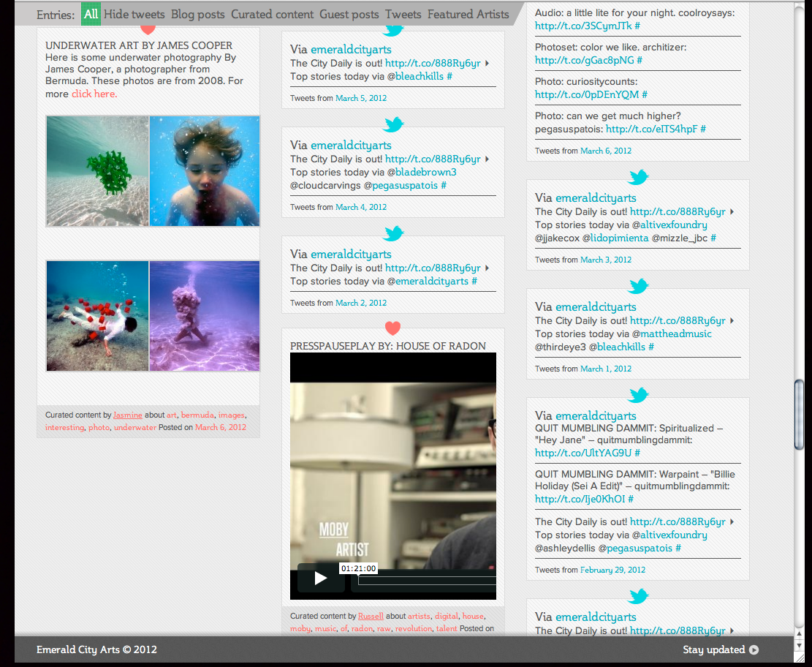Screen dimensions: 812x667
Task: Open emeraldcityarts link in March 4 tweet
Action: [351, 145]
